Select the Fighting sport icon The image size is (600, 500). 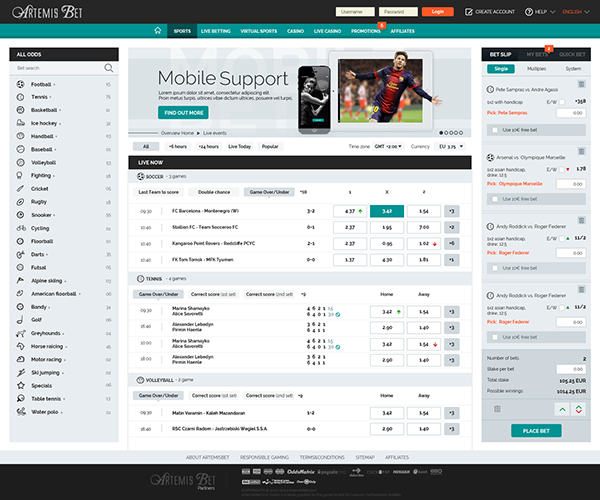click(x=20, y=176)
